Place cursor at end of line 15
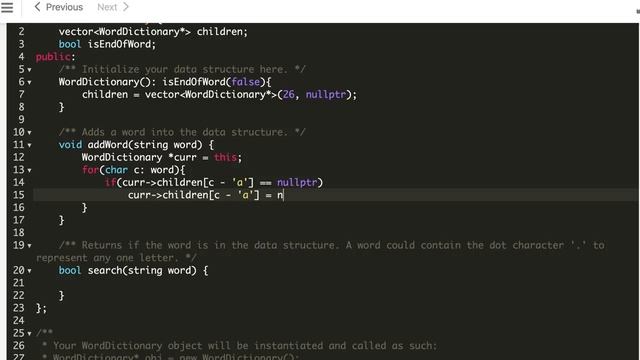This screenshot has width=640, height=360. [284, 195]
